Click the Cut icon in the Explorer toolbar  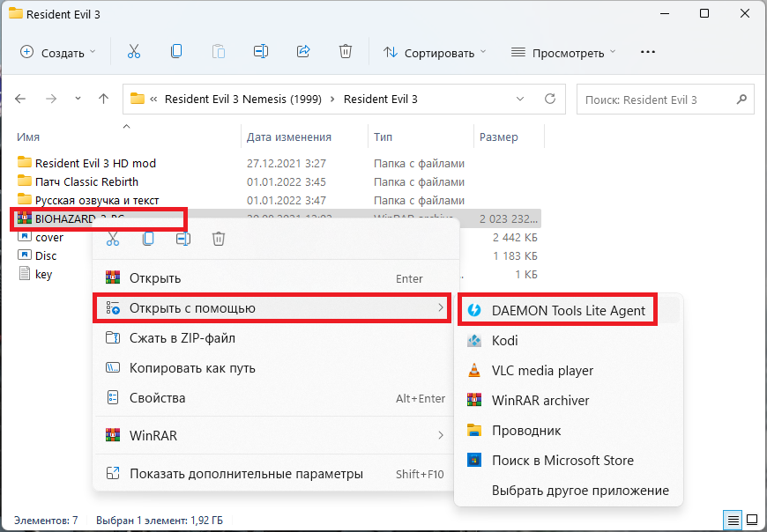point(133,52)
